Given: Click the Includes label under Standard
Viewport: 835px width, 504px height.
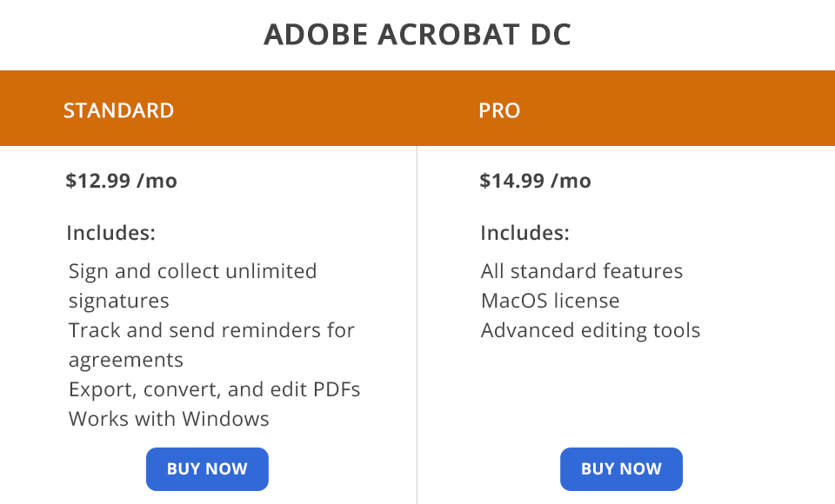Looking at the screenshot, I should tap(110, 233).
